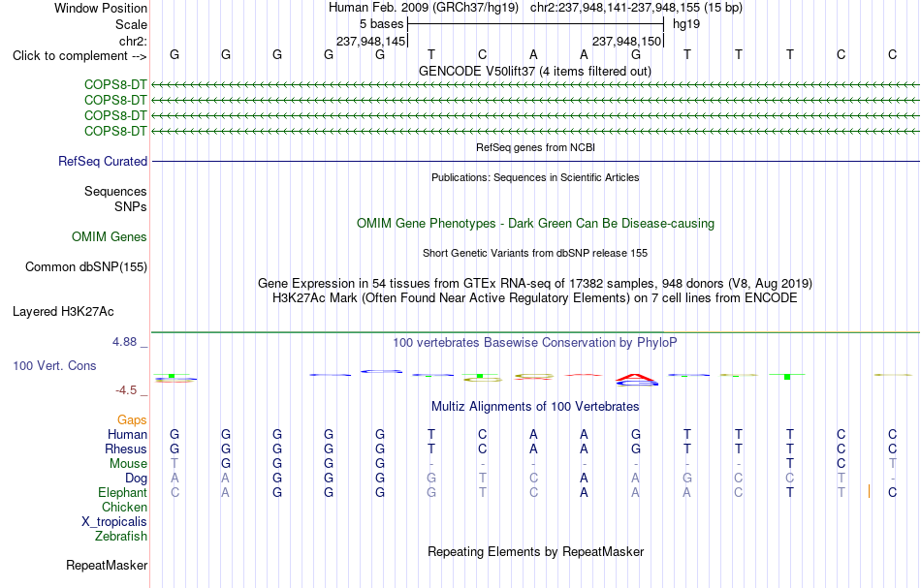The image size is (921, 588).
Task: Click the Window Position label
Action: (x=101, y=8)
